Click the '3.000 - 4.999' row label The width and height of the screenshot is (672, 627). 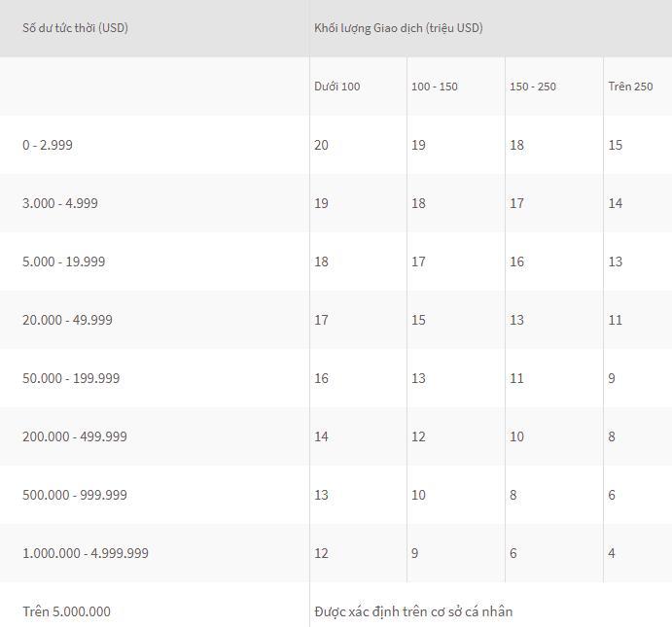pos(60,203)
